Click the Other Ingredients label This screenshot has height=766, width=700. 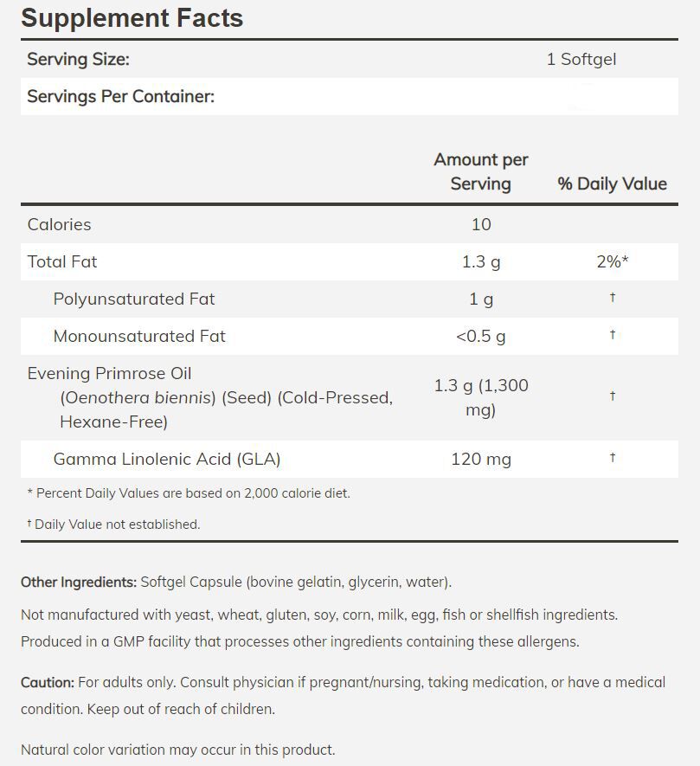pos(79,582)
